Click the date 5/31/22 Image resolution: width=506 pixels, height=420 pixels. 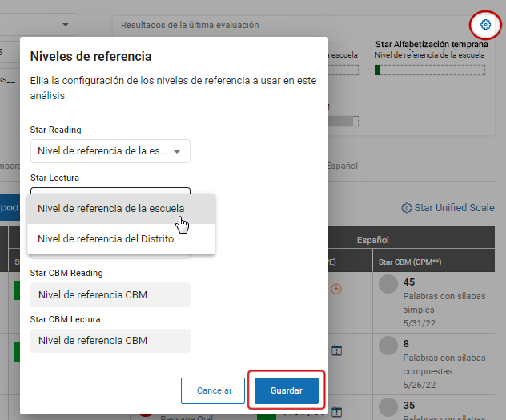(420, 323)
